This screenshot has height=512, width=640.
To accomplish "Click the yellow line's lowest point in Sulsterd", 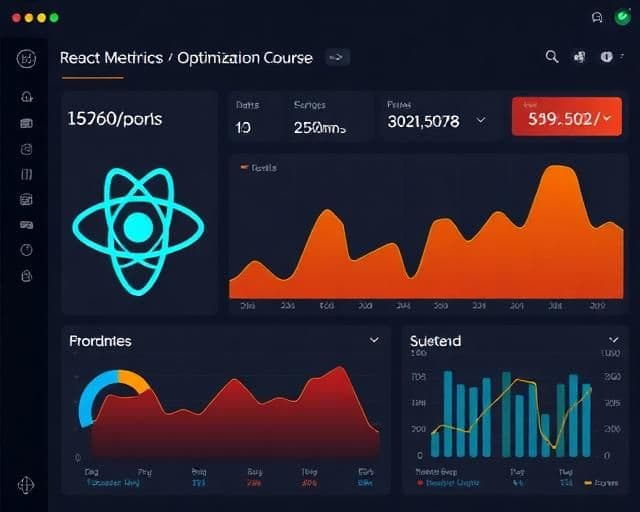I will coord(553,447).
